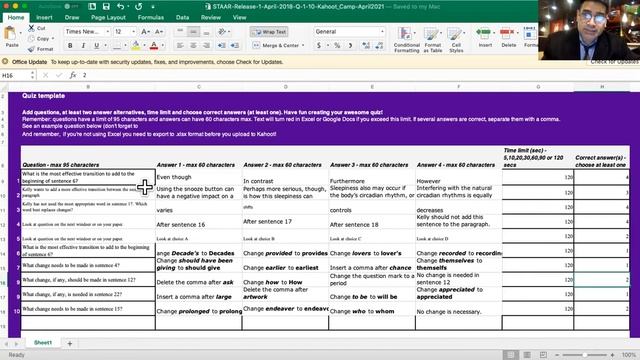Toggle Italic formatting
Screen dimensions: 640x360
click(83, 45)
